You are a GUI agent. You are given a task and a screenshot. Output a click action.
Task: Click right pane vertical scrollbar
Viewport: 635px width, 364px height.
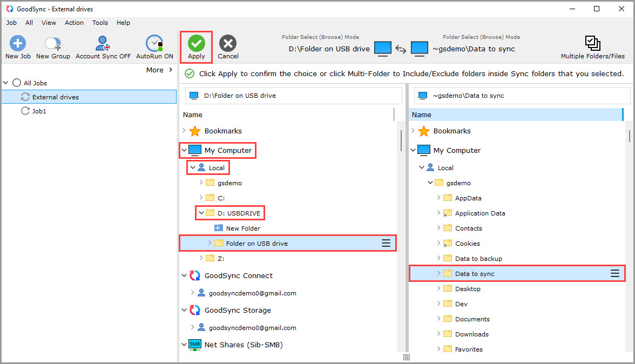tap(630, 136)
